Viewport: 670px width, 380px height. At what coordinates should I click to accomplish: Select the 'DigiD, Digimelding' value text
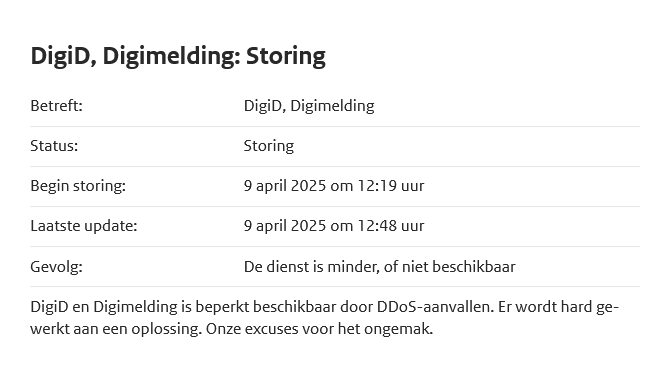pyautogui.click(x=309, y=106)
